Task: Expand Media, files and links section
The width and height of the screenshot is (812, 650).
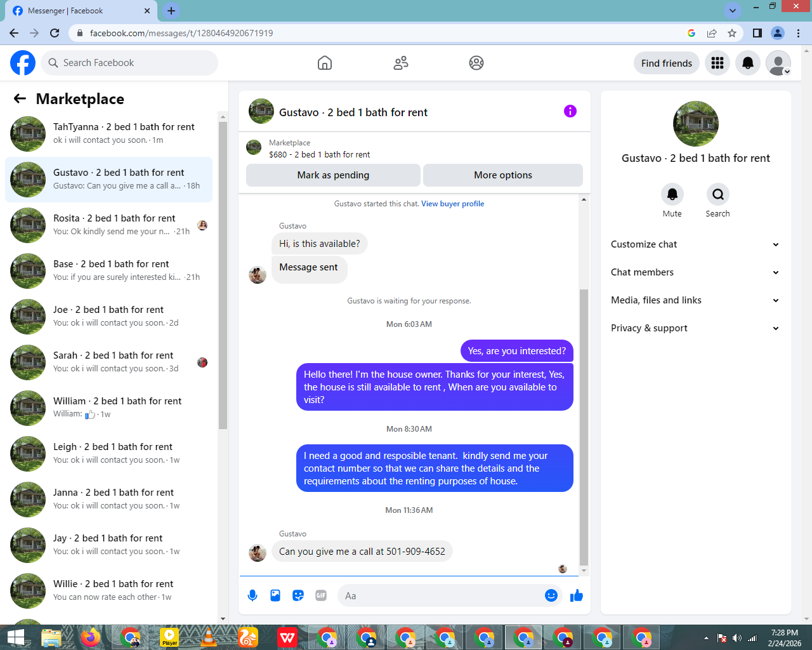Action: (x=695, y=300)
